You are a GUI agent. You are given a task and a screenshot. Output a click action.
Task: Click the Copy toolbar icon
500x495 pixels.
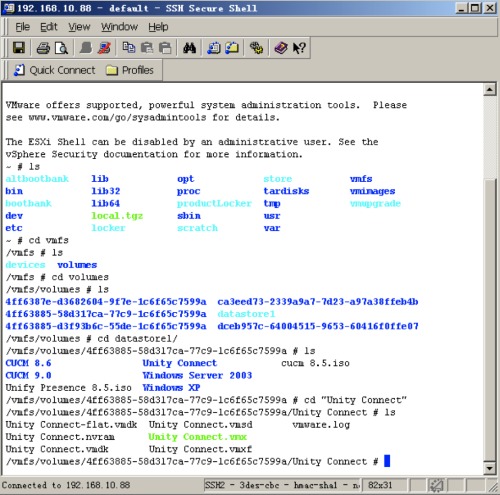129,48
